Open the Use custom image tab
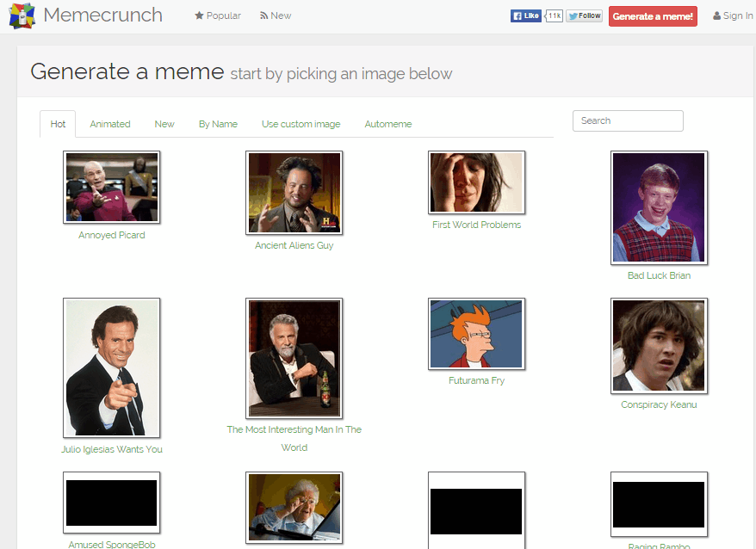Viewport: 756px width, 549px height. point(301,124)
